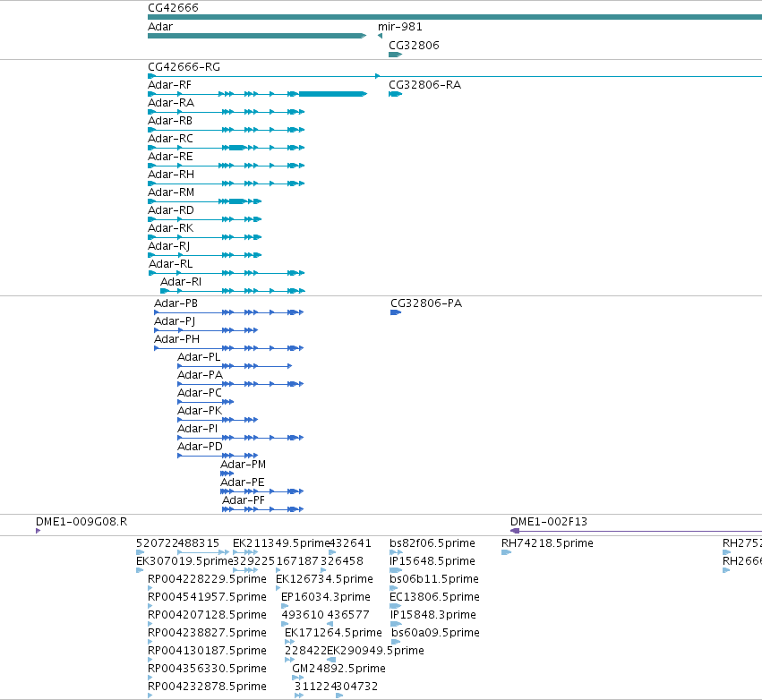Click the 432641 EST label
The width and height of the screenshot is (762, 700).
coord(350,543)
